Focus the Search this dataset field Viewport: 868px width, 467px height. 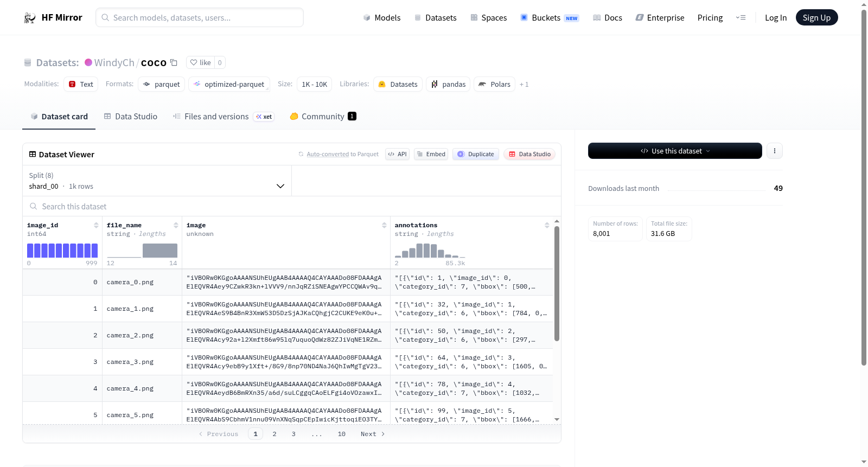(x=292, y=206)
